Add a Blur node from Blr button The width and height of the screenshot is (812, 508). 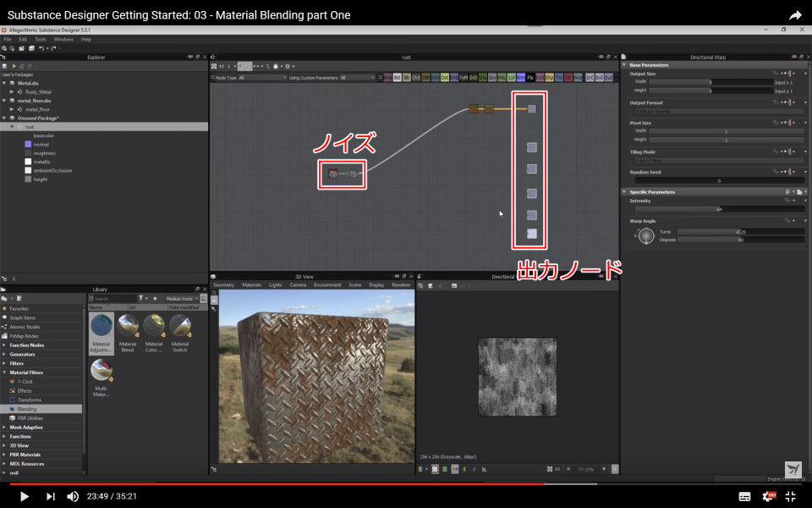407,77
